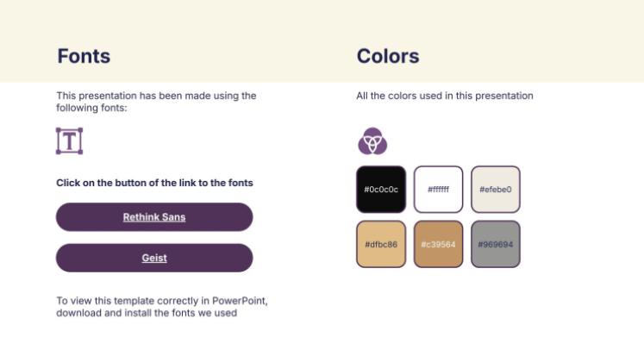This screenshot has height=362, width=644.
Task: Click the Fonts heading
Action: tap(84, 57)
